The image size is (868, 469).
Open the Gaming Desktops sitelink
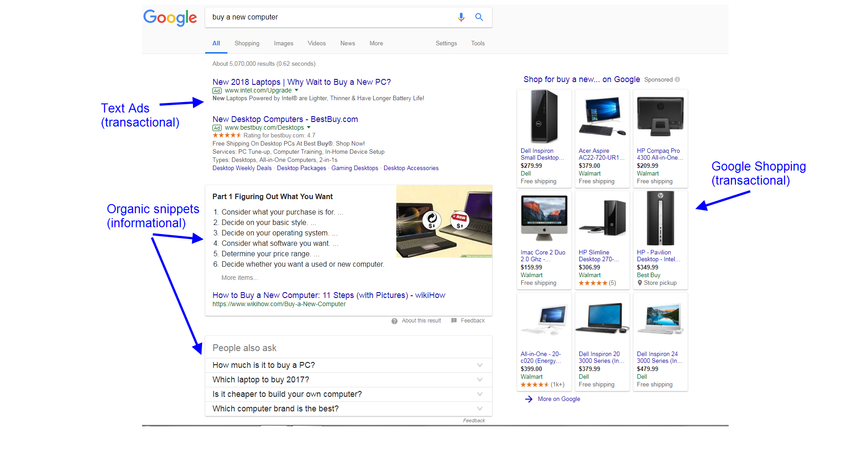point(355,168)
